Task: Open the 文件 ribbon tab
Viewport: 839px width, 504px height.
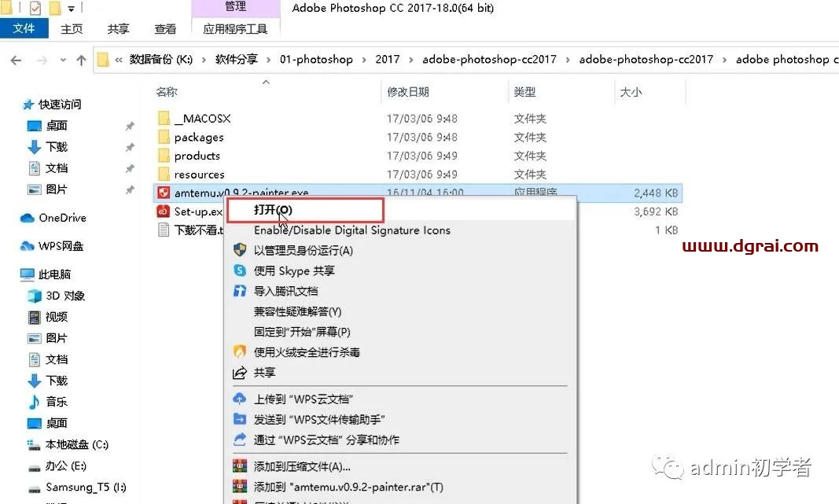Action: pos(24,28)
